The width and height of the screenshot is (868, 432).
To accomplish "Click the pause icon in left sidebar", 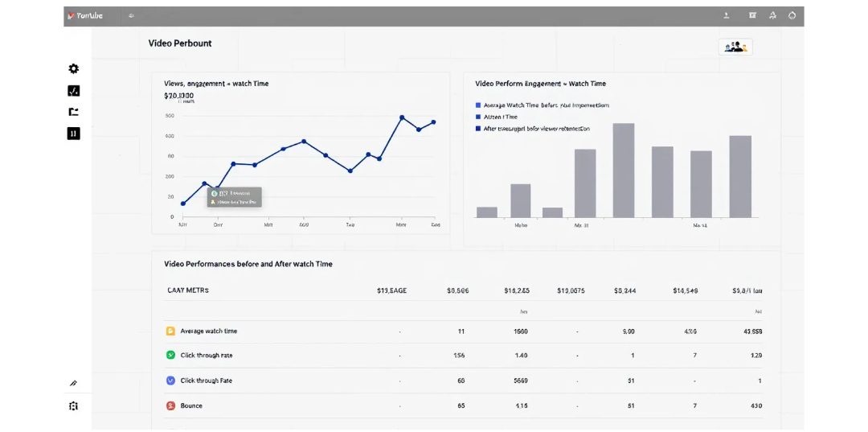I will [74, 134].
